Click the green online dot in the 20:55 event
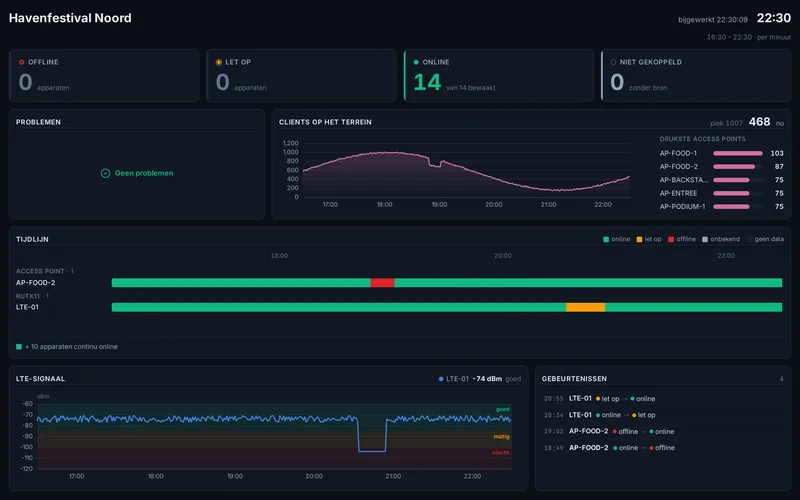 [633, 399]
